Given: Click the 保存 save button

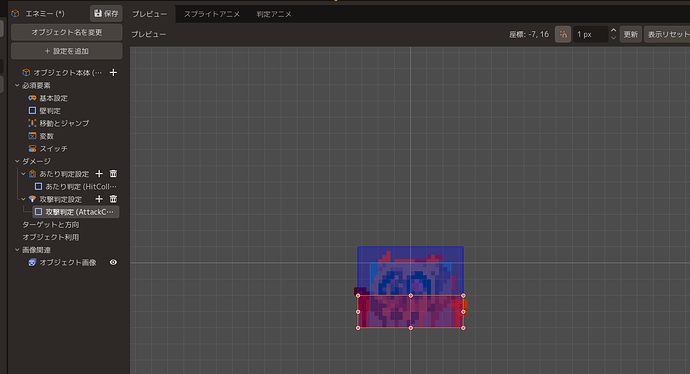Looking at the screenshot, I should pyautogui.click(x=106, y=14).
